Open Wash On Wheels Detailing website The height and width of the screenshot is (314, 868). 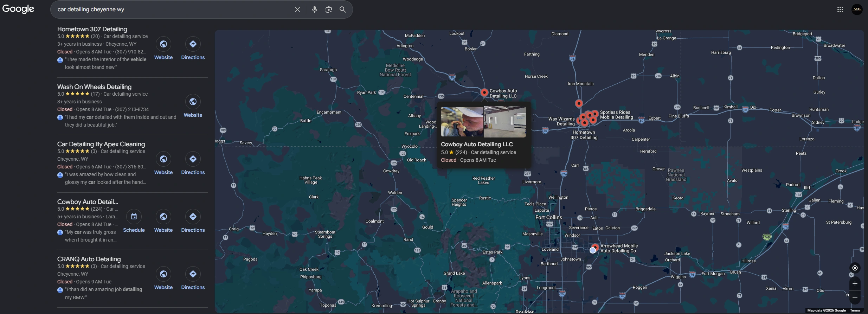point(193,106)
